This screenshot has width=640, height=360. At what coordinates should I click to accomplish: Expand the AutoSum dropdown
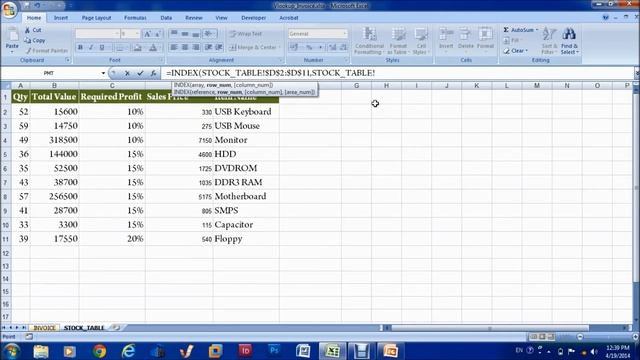pos(537,30)
